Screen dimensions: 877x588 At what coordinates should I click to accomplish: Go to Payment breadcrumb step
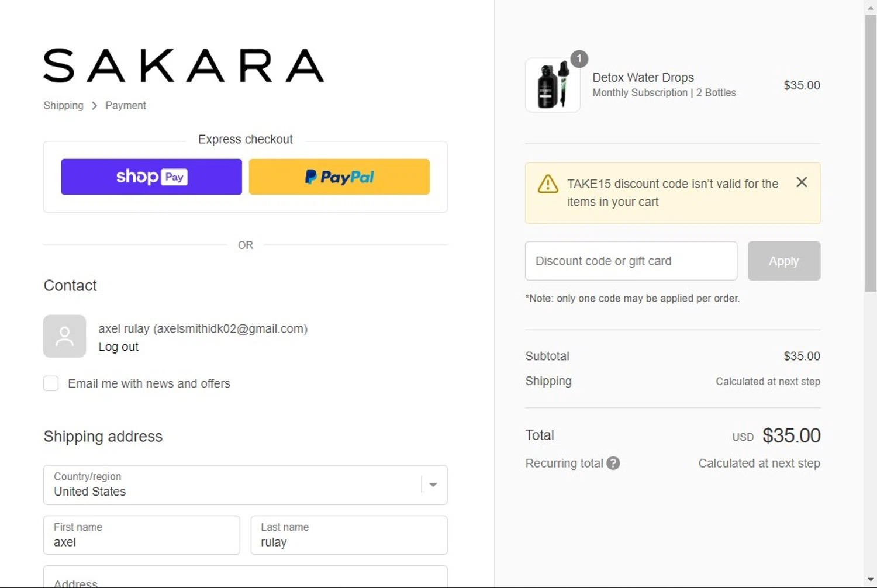(x=126, y=106)
